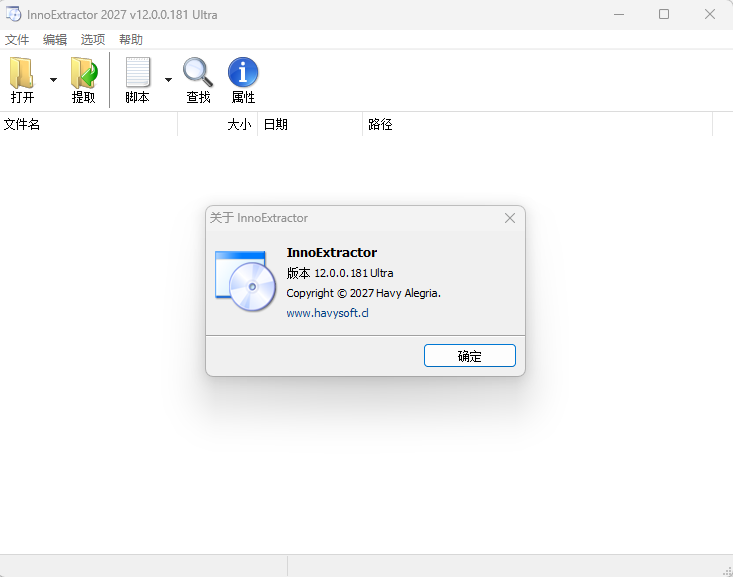Close the InnoExtractor main window

(x=710, y=14)
